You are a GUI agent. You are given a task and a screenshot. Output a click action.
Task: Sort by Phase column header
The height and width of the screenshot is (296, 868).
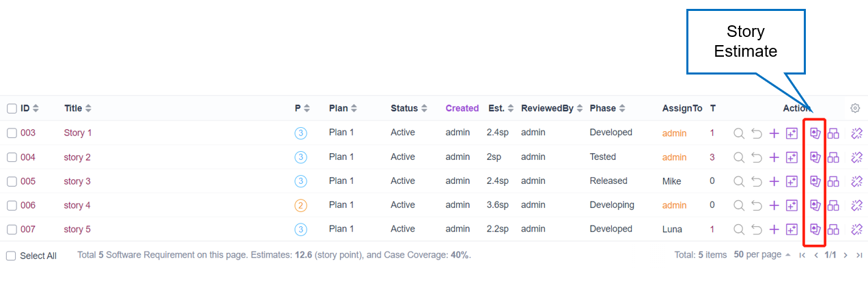click(608, 108)
